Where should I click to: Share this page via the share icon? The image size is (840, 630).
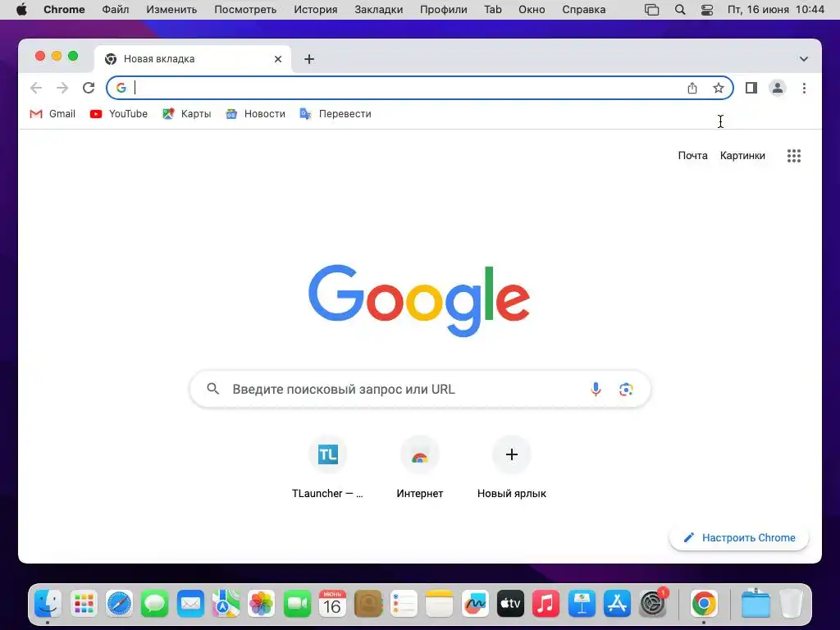(x=692, y=88)
